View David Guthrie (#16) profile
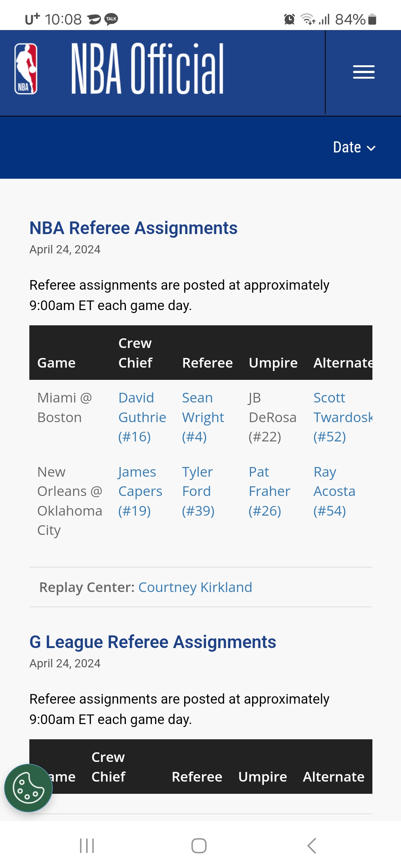 tap(142, 417)
